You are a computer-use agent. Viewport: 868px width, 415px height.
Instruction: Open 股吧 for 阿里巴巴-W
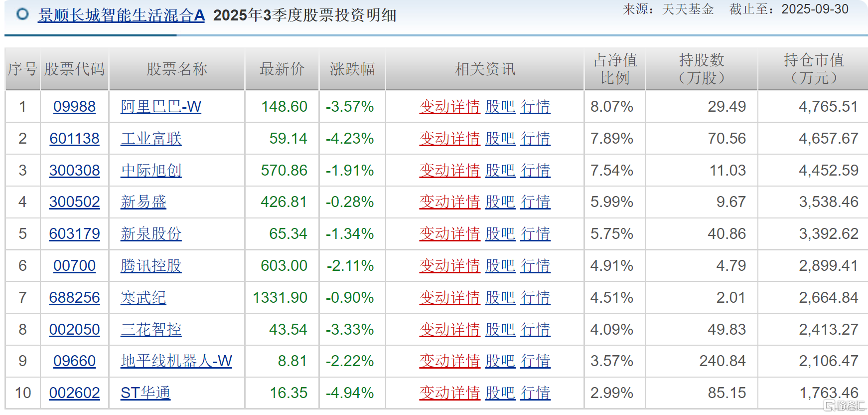pyautogui.click(x=500, y=107)
